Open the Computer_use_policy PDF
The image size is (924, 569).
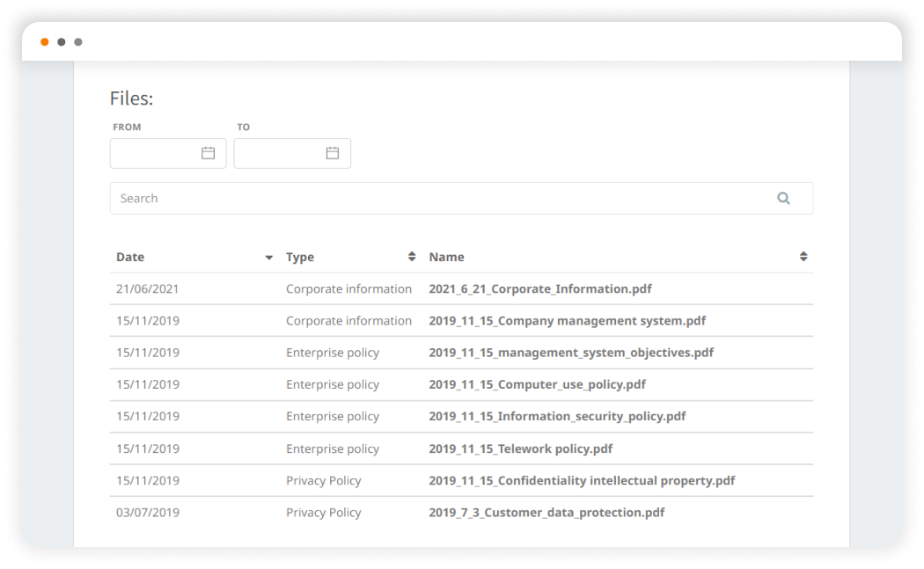click(x=537, y=384)
